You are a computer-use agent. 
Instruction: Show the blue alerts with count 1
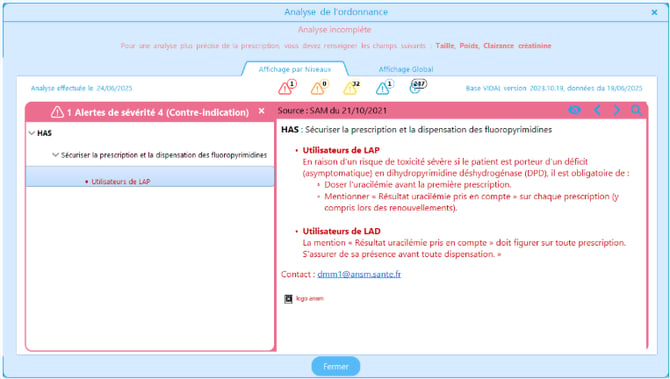click(384, 87)
